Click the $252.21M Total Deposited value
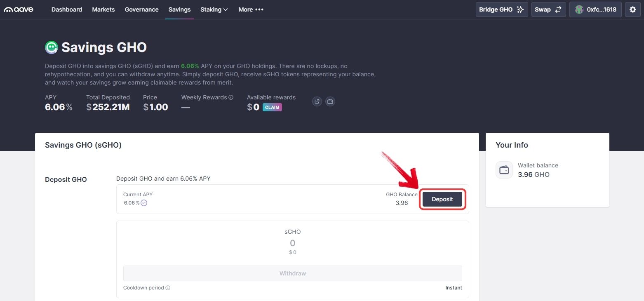The height and width of the screenshot is (301, 644). [108, 107]
